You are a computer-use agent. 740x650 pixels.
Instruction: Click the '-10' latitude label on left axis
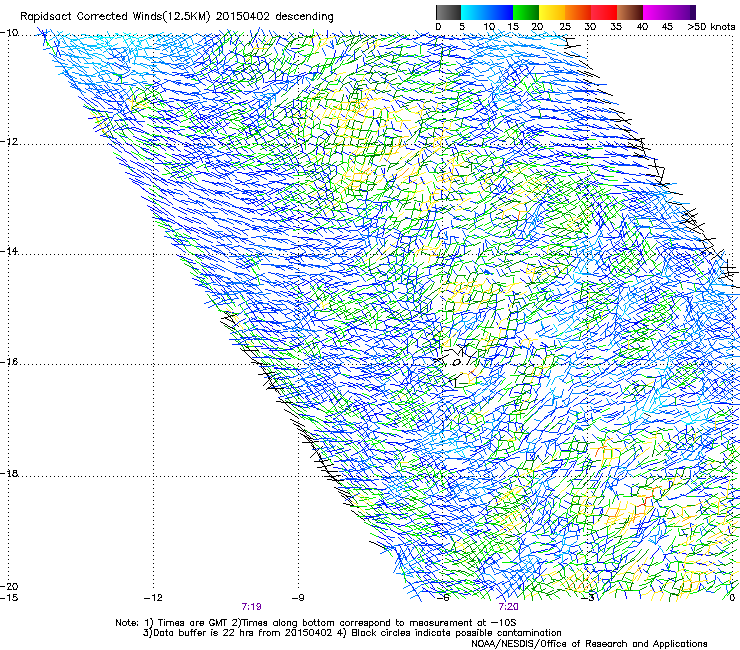click(9, 33)
